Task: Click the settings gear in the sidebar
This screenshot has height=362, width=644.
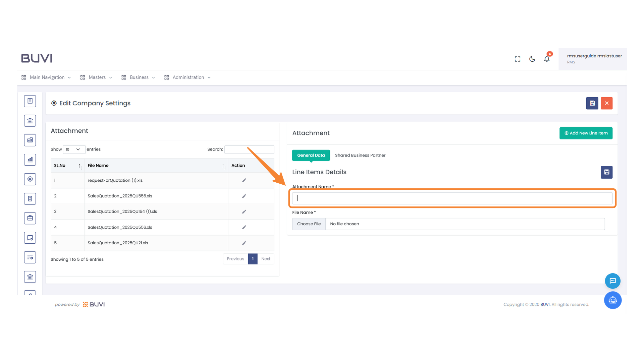Action: 30,179
